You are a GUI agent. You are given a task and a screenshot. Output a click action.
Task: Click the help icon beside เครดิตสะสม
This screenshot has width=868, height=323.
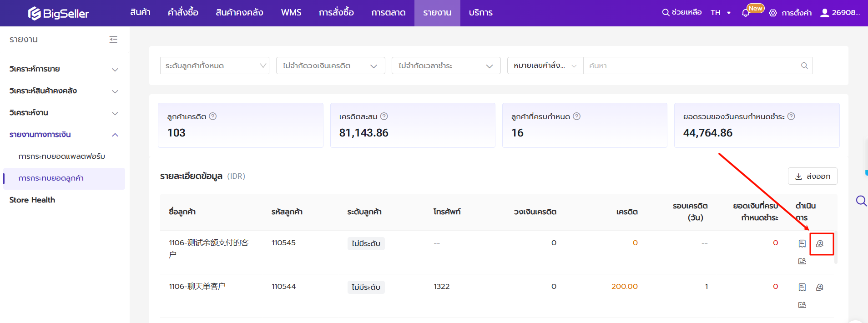(384, 116)
